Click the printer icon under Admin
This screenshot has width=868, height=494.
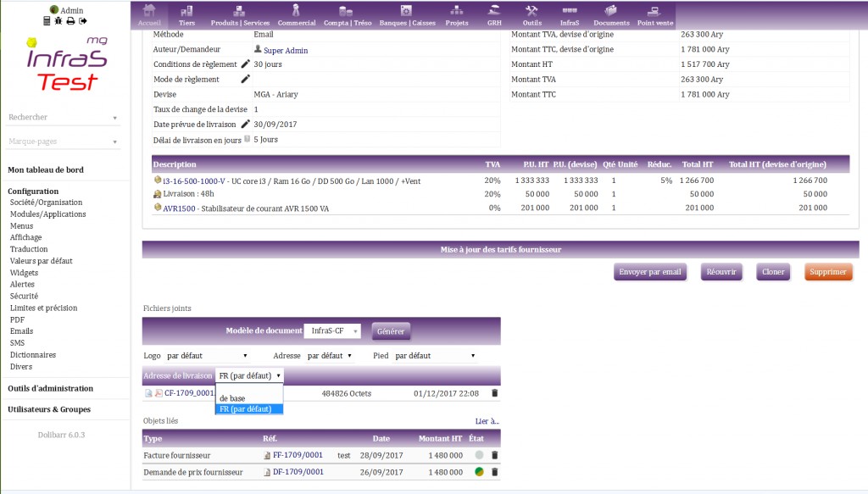(x=70, y=21)
